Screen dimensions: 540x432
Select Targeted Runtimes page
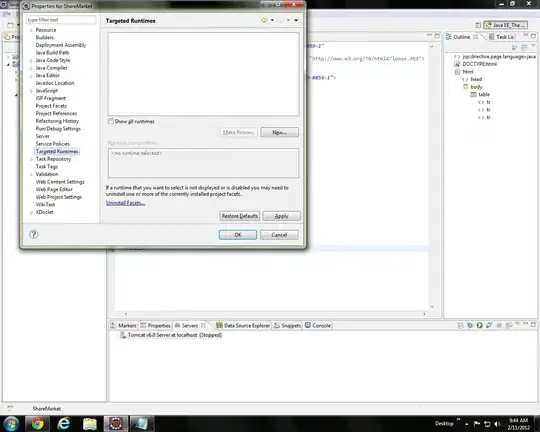click(57, 151)
